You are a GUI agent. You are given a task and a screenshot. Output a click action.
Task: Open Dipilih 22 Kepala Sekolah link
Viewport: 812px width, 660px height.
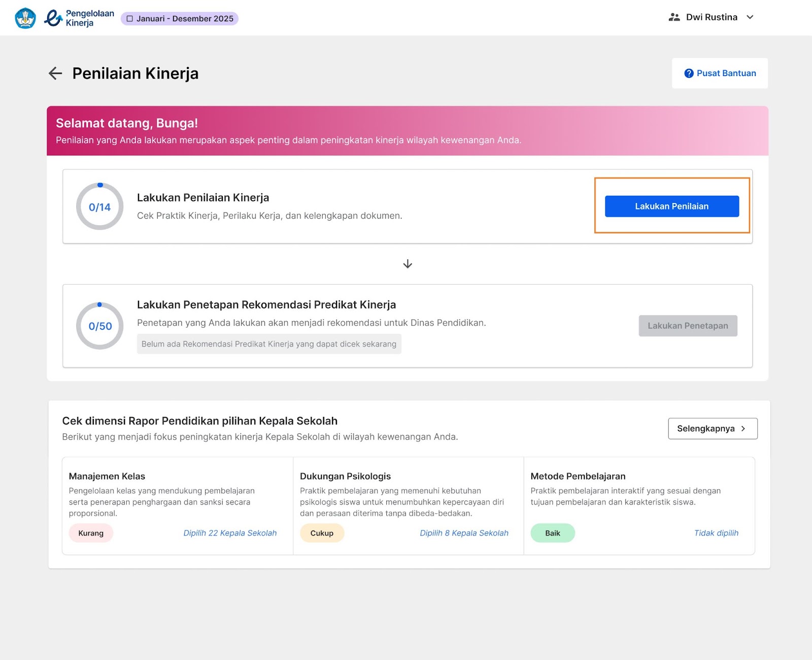click(x=230, y=533)
